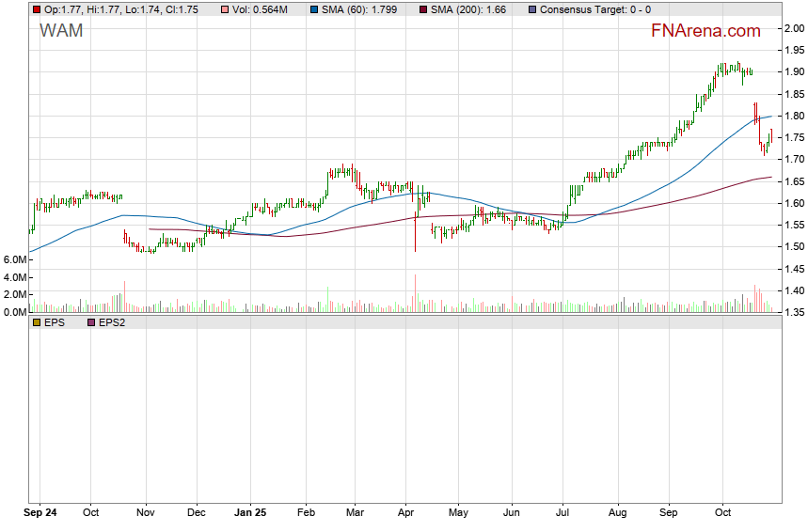Click the 6.0M volume axis label
Screen dimensions: 808x532
point(15,259)
